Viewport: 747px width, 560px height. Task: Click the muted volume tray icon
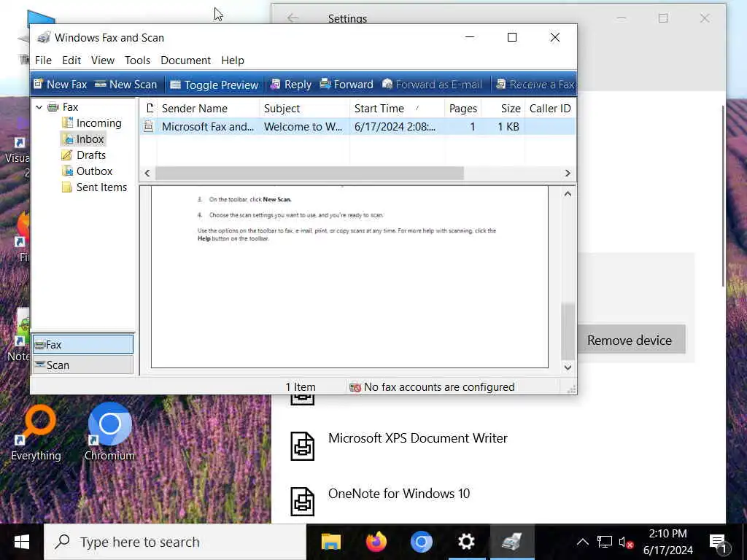tap(625, 542)
